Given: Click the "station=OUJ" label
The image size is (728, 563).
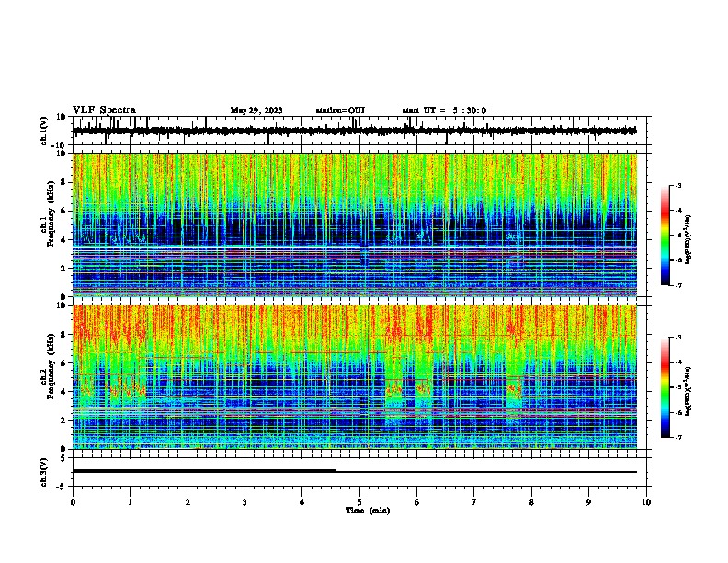Looking at the screenshot, I should (340, 110).
